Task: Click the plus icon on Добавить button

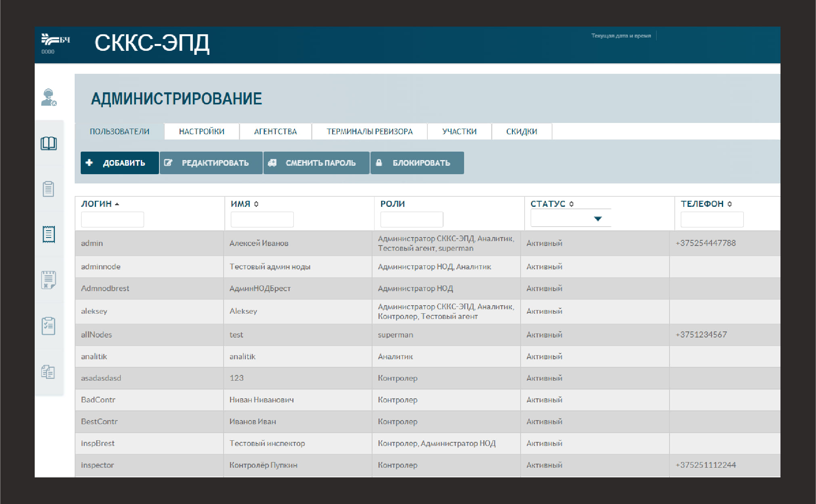Action: pos(90,162)
